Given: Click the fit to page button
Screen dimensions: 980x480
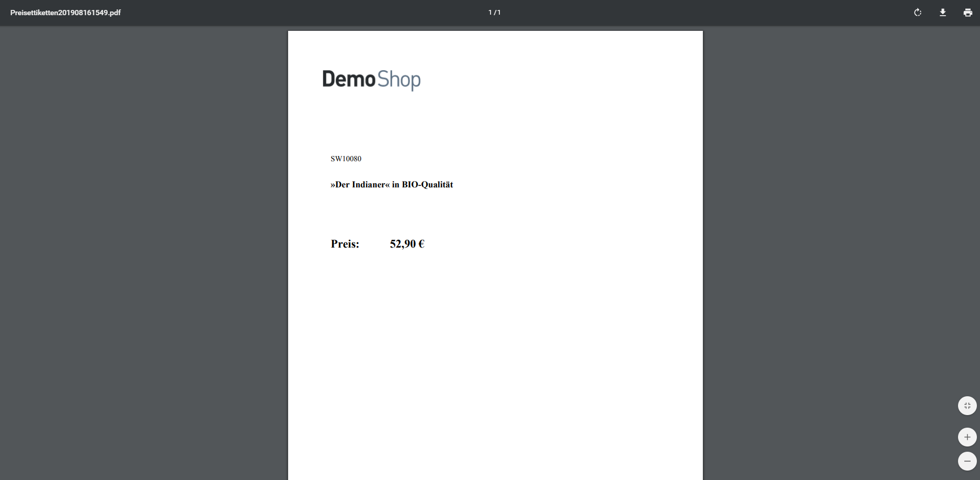Looking at the screenshot, I should [967, 406].
